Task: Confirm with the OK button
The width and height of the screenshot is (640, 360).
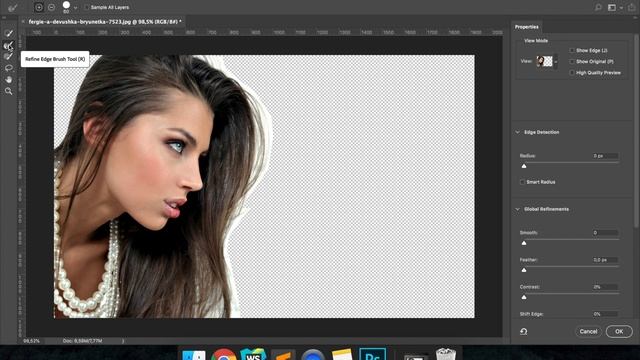Action: tap(619, 331)
